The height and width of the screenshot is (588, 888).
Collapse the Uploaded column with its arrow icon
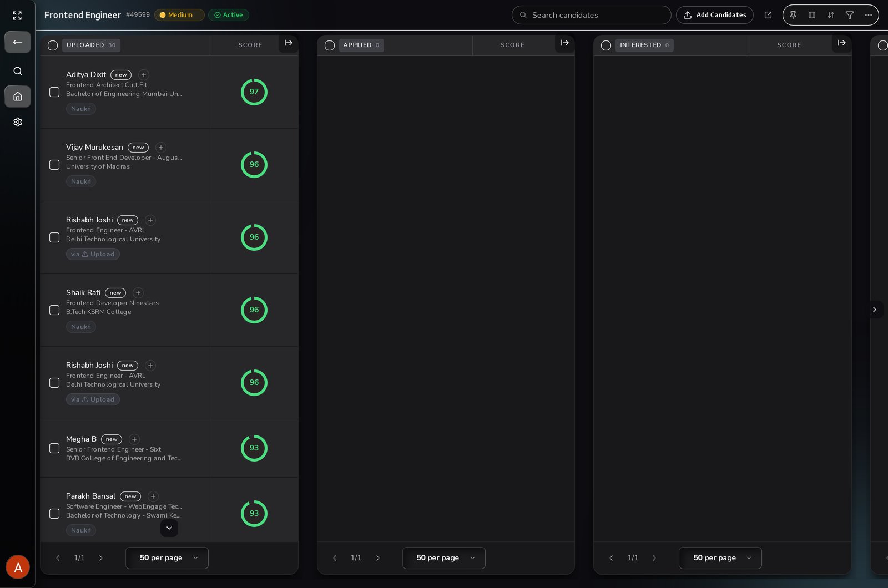[289, 43]
